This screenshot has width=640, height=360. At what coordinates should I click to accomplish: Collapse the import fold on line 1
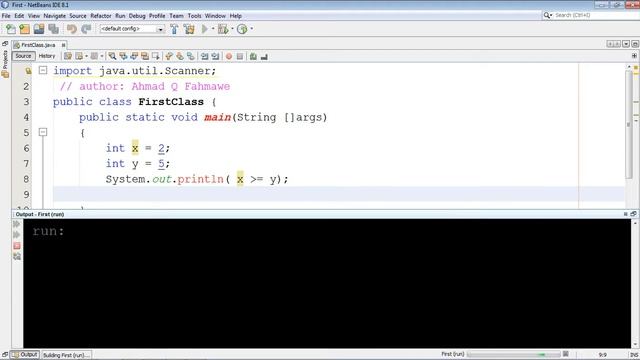pos(43,70)
